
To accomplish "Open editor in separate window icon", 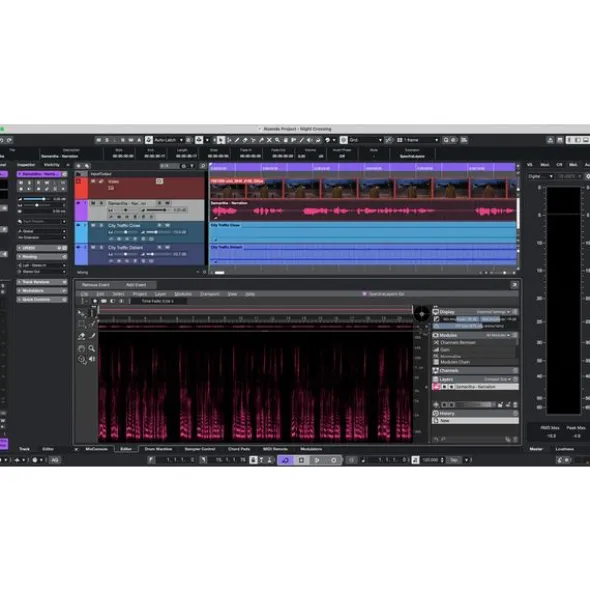I will [514, 285].
